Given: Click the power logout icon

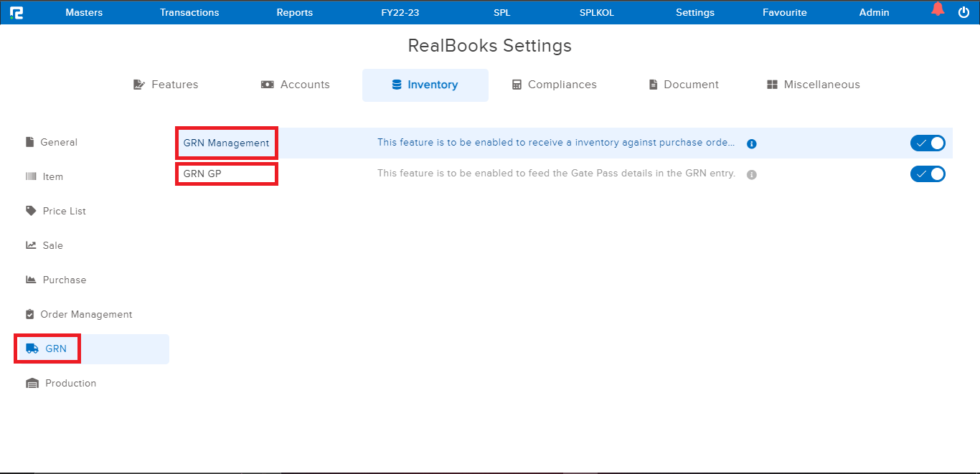Looking at the screenshot, I should point(963,12).
